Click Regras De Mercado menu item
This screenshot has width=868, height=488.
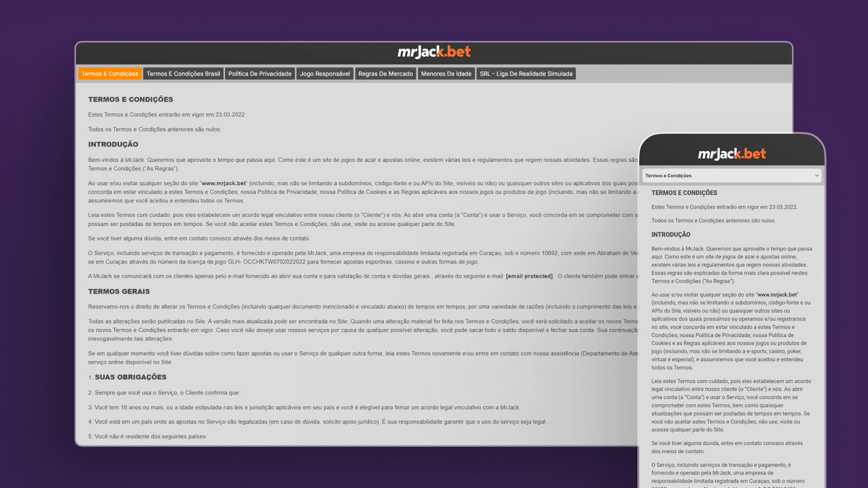pos(386,73)
